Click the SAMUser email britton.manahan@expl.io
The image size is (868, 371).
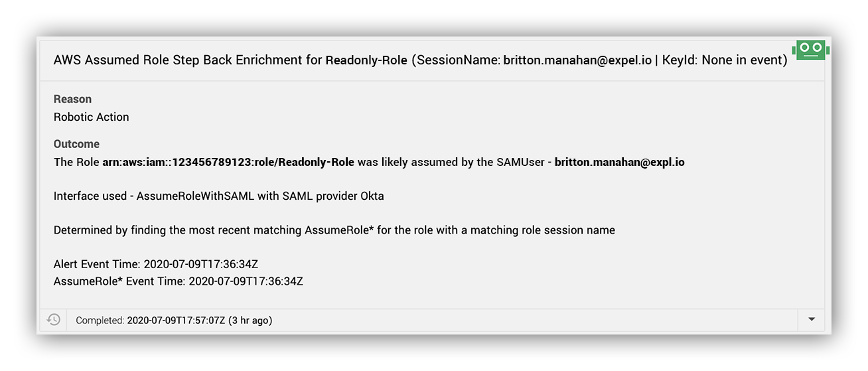[x=619, y=162]
